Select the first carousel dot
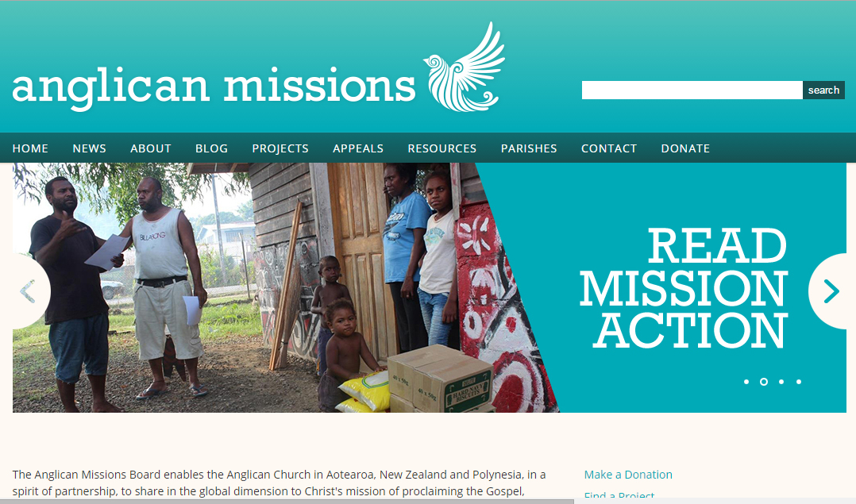 tap(746, 382)
